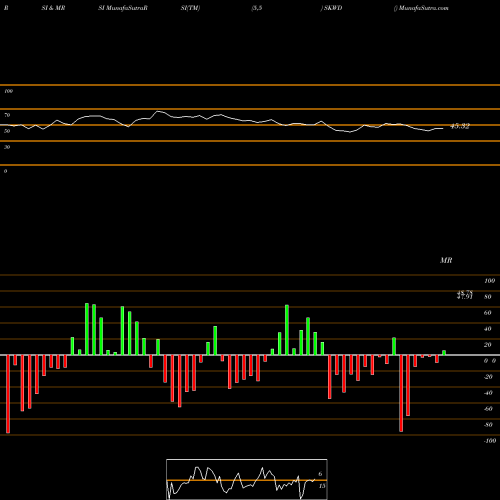Click the rightmost small green histogram bar
This screenshot has height=500, width=500.
[444, 353]
